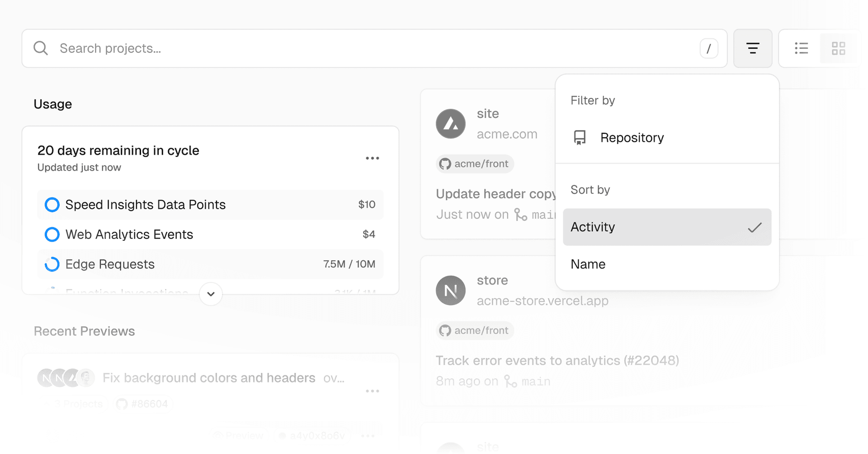
Task: Click inside the Search projects field
Action: point(362,48)
